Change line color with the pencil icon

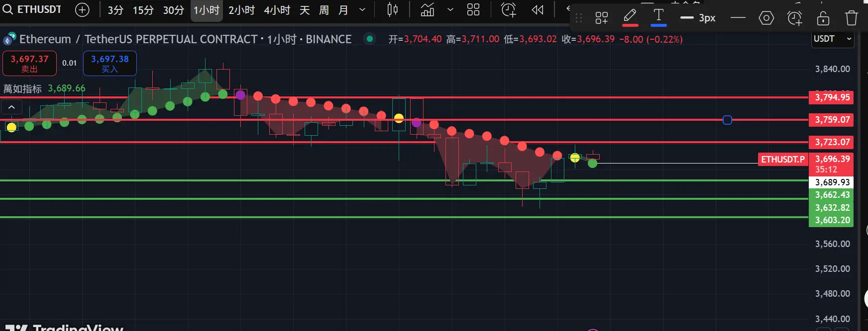630,17
